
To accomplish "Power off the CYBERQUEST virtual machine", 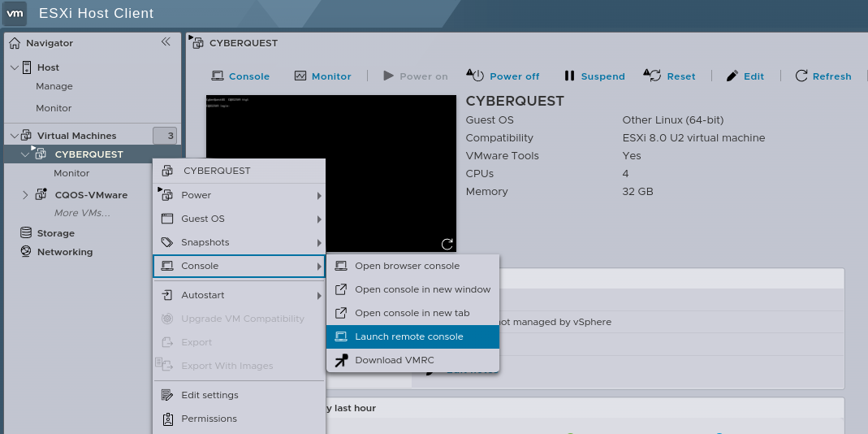I will pyautogui.click(x=503, y=76).
